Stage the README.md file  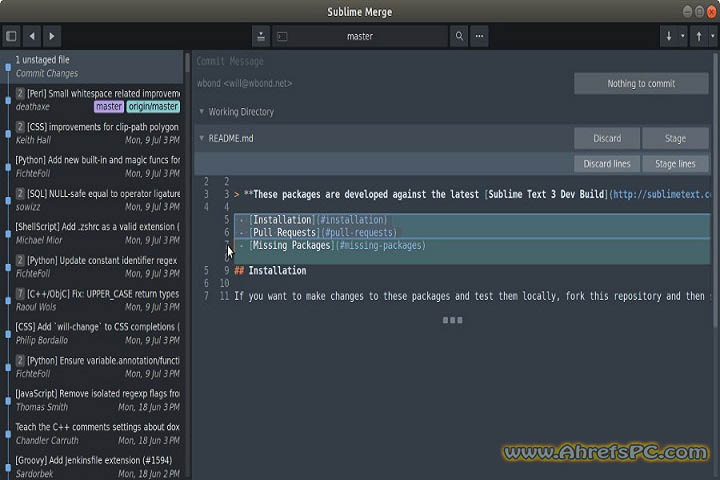pyautogui.click(x=675, y=138)
